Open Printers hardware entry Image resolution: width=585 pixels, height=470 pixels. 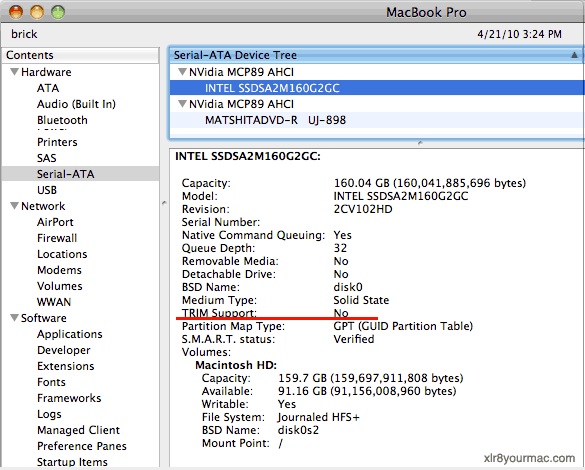coord(57,142)
